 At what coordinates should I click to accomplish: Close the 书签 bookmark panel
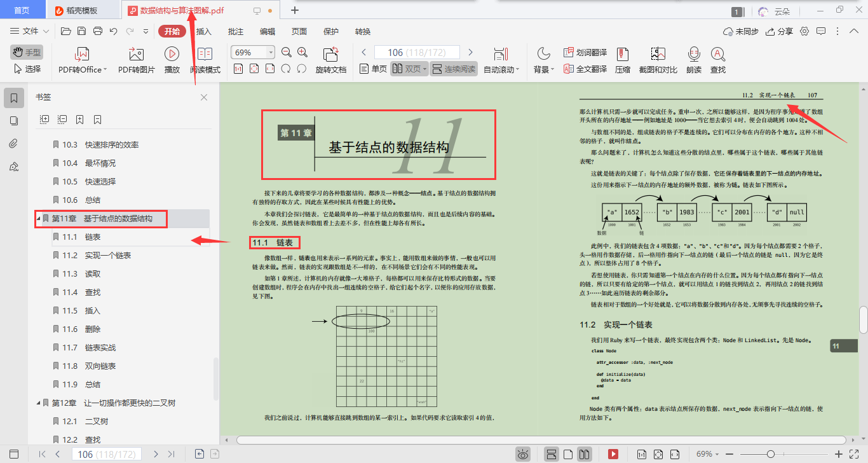[x=204, y=97]
